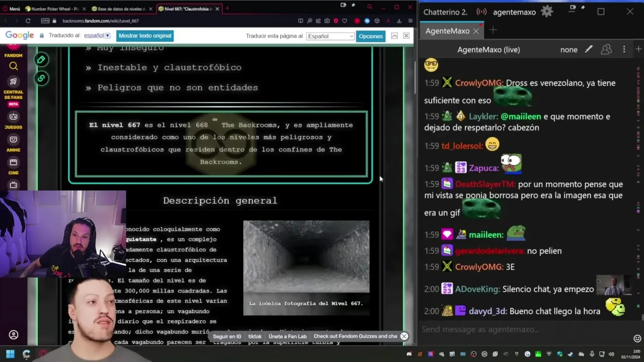
Task: Toggle the VPN badge in address bar
Action: click(x=45, y=21)
